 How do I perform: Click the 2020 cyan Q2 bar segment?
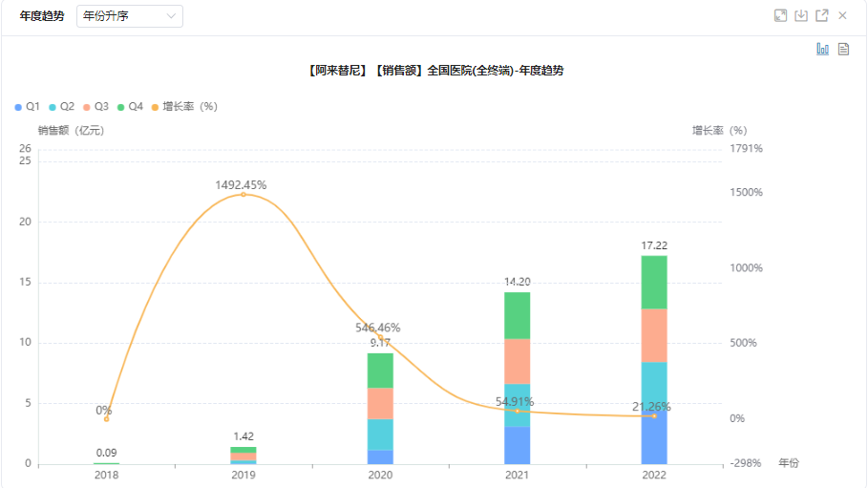(x=380, y=435)
